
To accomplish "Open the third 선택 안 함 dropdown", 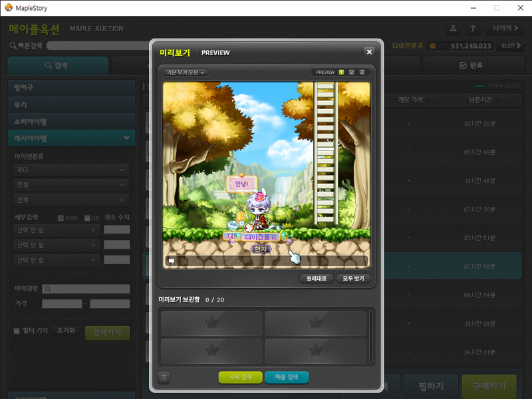I will (x=57, y=260).
